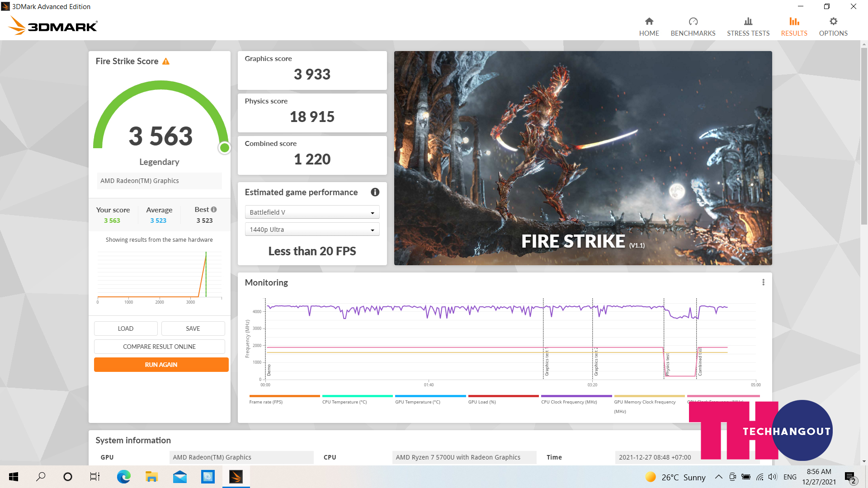Image resolution: width=868 pixels, height=488 pixels.
Task: Click the volume speaker tray icon
Action: pyautogui.click(x=773, y=477)
